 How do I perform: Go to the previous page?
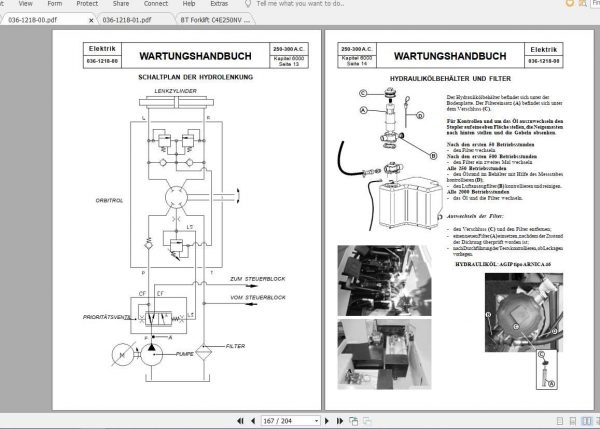point(253,421)
